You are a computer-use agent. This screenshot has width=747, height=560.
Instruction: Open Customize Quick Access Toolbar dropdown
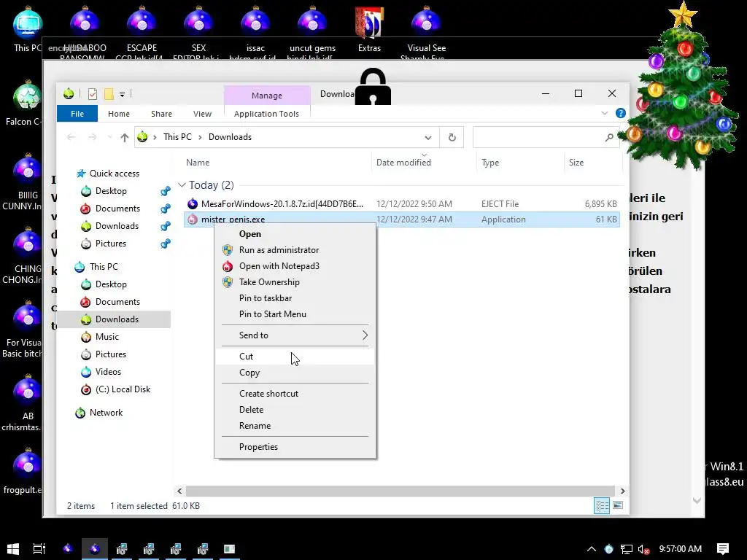click(x=122, y=95)
